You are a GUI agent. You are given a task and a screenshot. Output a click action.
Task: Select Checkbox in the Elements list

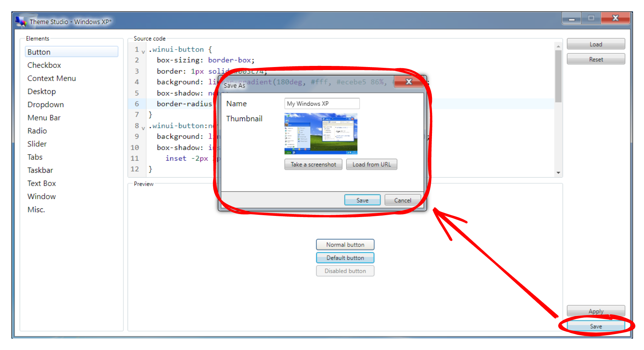coord(44,65)
